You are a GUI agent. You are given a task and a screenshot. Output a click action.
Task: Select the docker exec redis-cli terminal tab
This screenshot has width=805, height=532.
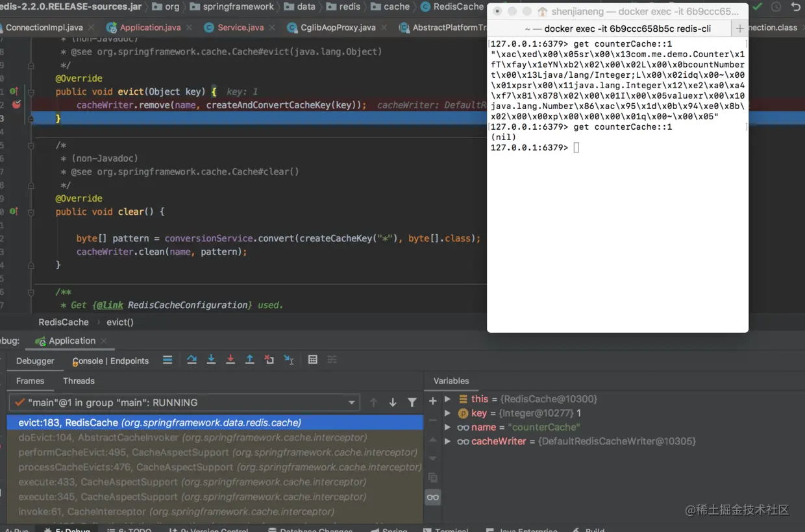pos(610,29)
